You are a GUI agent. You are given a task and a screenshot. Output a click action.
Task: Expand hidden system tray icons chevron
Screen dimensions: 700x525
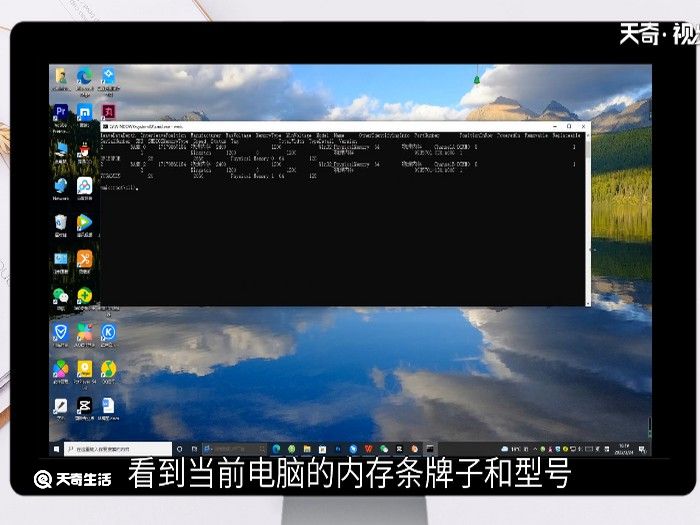click(x=534, y=449)
